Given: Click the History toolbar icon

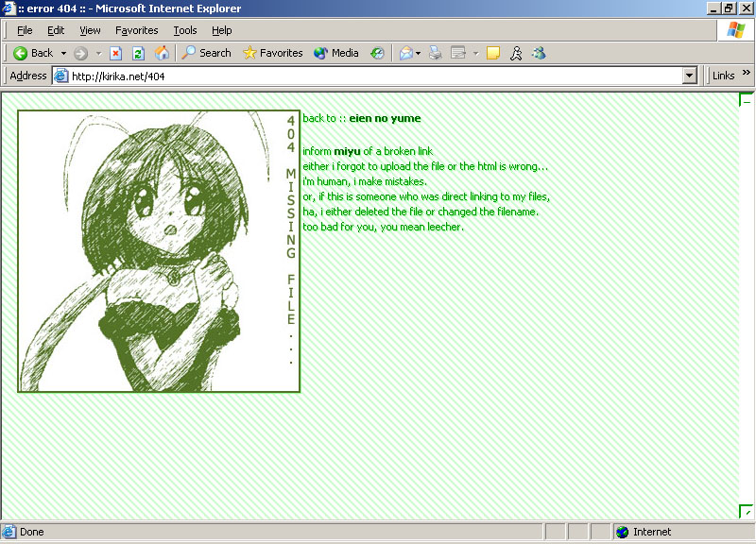Looking at the screenshot, I should point(377,53).
